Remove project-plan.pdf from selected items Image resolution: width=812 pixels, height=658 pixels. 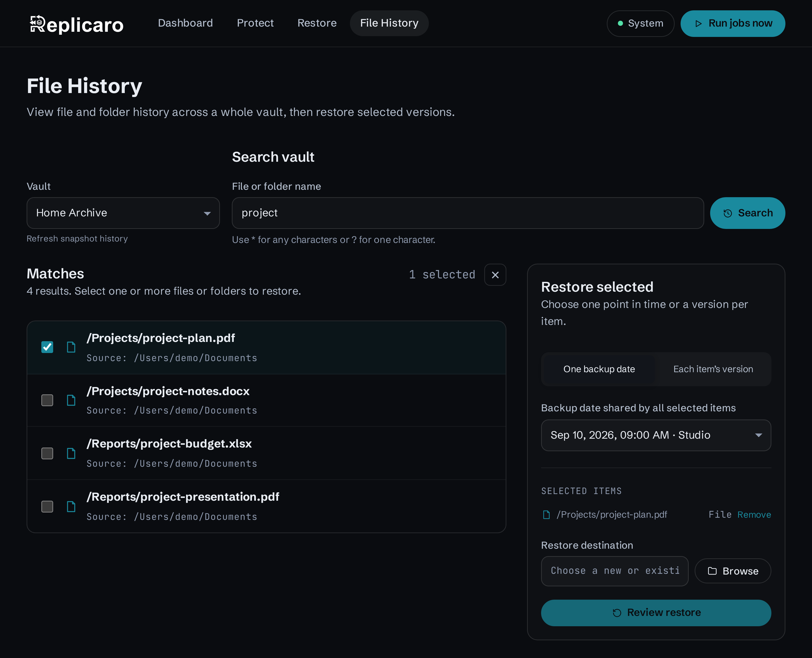[x=754, y=515]
